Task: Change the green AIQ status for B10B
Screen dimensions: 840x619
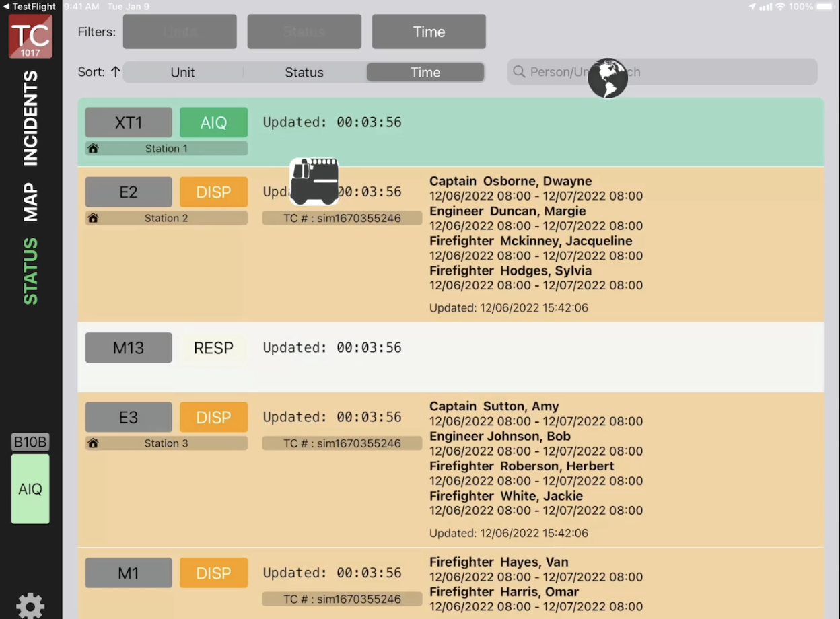Action: click(30, 489)
